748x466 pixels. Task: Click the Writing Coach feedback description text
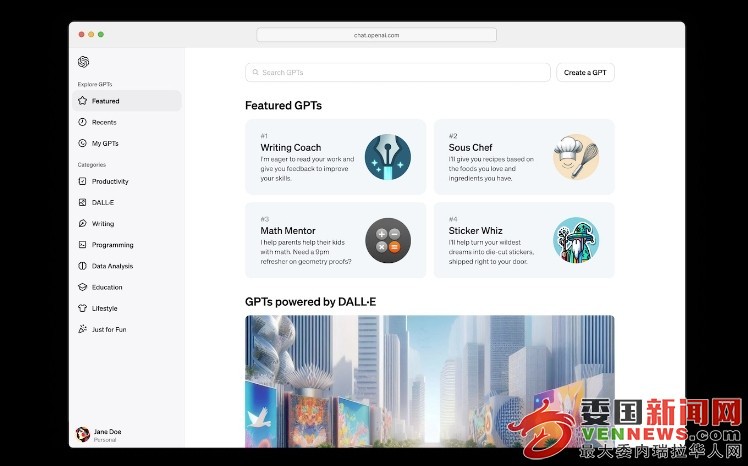tap(307, 169)
